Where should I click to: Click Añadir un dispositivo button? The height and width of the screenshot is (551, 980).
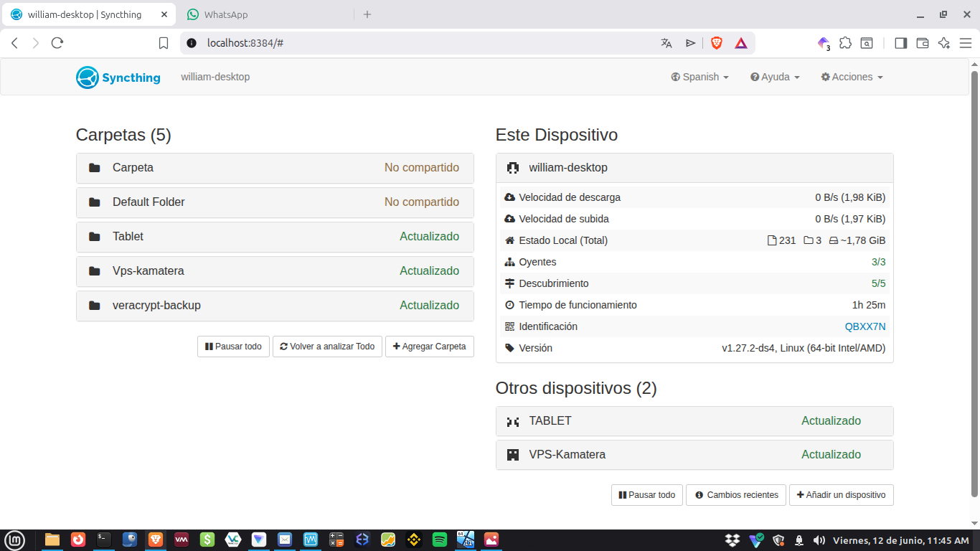click(x=842, y=495)
